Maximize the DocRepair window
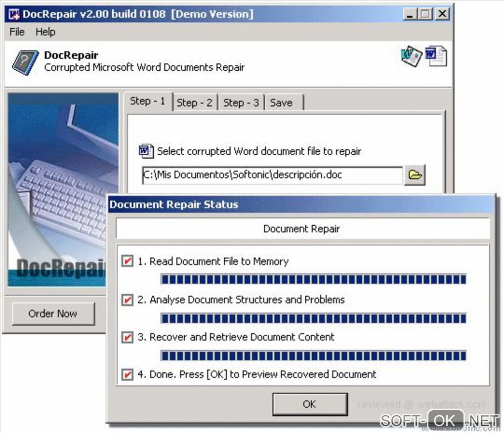This screenshot has width=504, height=433. 425,14
